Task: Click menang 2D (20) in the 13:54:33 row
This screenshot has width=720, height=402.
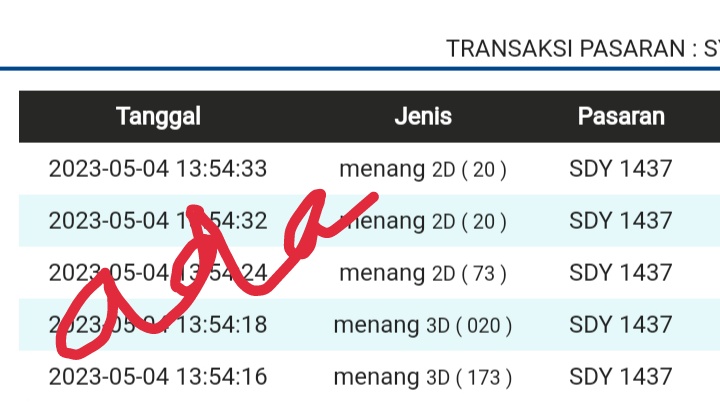Action: tap(423, 169)
